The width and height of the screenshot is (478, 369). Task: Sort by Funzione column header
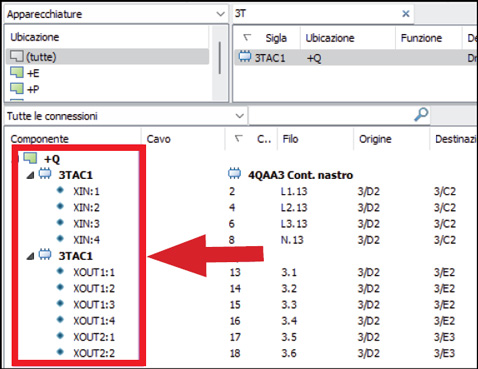(421, 38)
